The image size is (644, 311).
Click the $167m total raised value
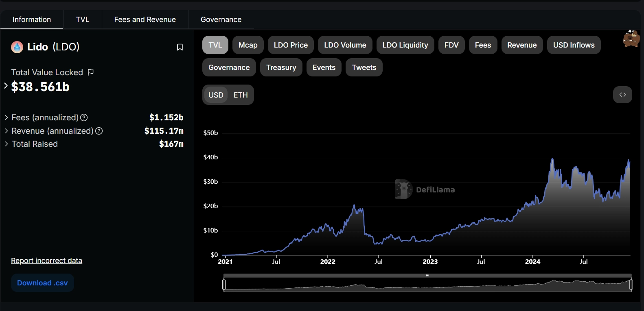[x=171, y=144]
